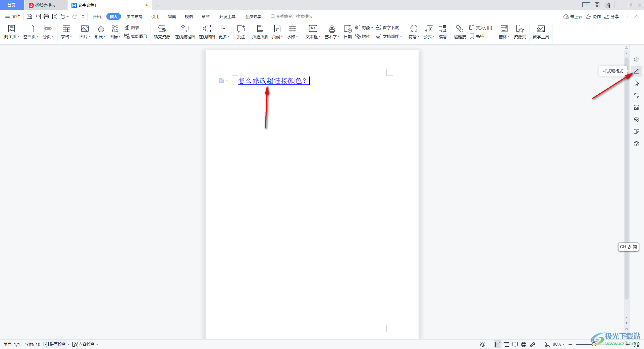
Task: Click the Save document icon
Action: click(x=29, y=16)
